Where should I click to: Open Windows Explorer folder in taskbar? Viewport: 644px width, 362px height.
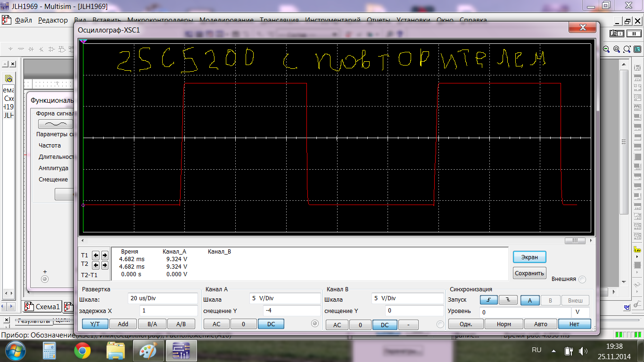point(116,351)
